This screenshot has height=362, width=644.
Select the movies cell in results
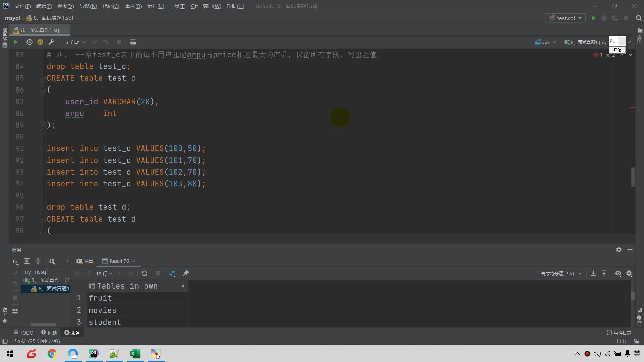pyautogui.click(x=138, y=310)
